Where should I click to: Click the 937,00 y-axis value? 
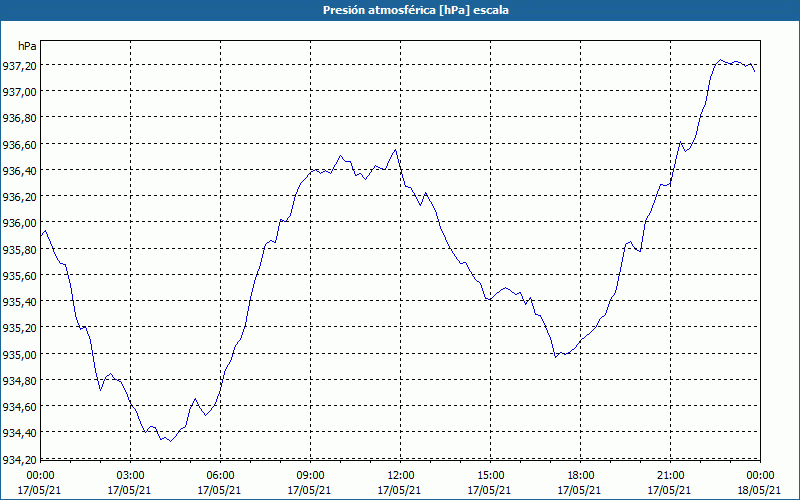(20, 91)
